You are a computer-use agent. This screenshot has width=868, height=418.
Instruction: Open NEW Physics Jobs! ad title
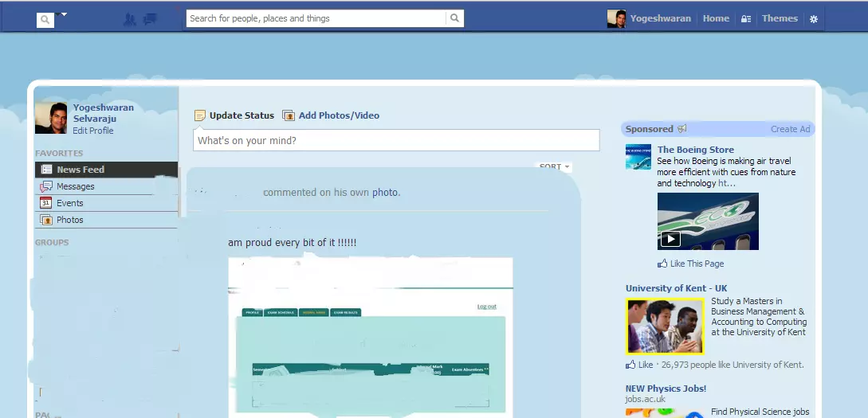coord(666,389)
